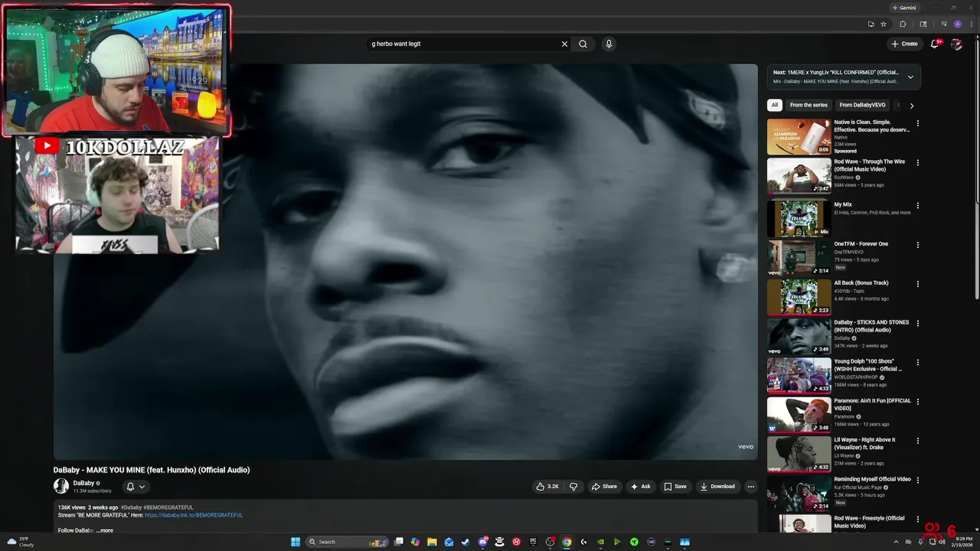Viewport: 980px width, 551px height.
Task: Open options for Lil Wayne Right Above It
Action: (918, 440)
